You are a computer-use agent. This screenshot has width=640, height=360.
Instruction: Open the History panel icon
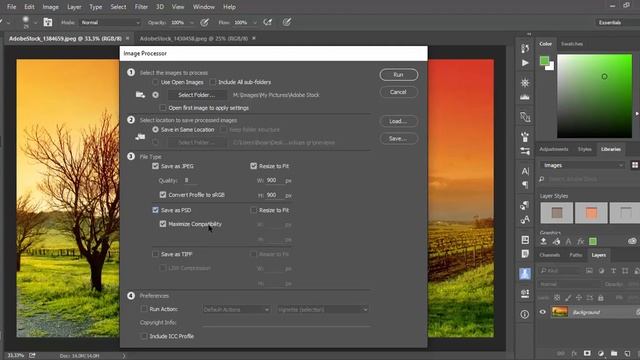click(525, 48)
